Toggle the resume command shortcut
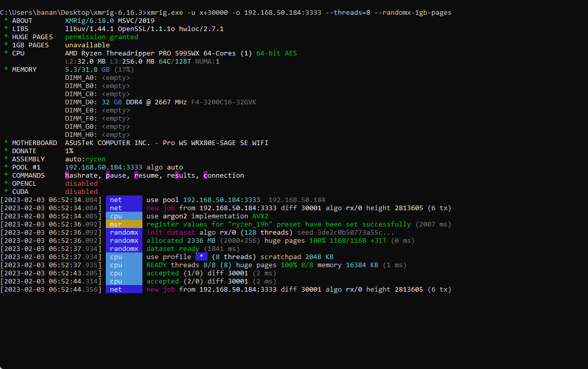The image size is (588, 369). (135, 175)
